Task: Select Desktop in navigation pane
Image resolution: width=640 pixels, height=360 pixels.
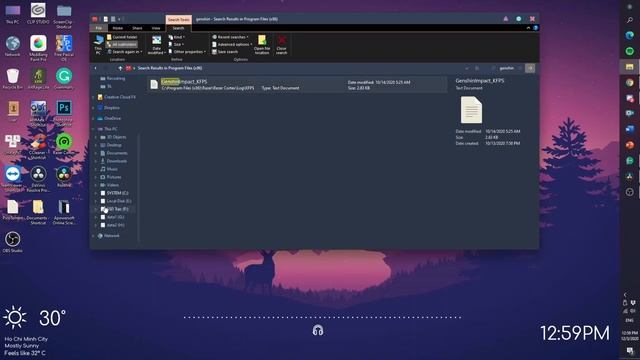Action: coord(111,145)
